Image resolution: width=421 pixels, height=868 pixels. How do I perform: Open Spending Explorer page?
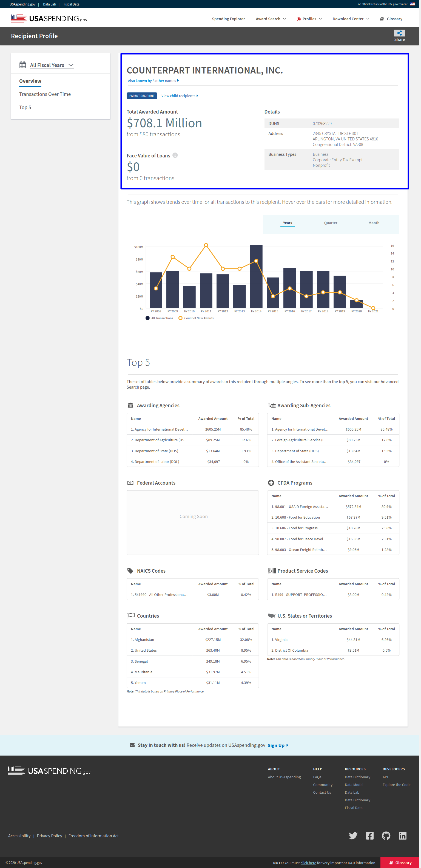tap(228, 19)
